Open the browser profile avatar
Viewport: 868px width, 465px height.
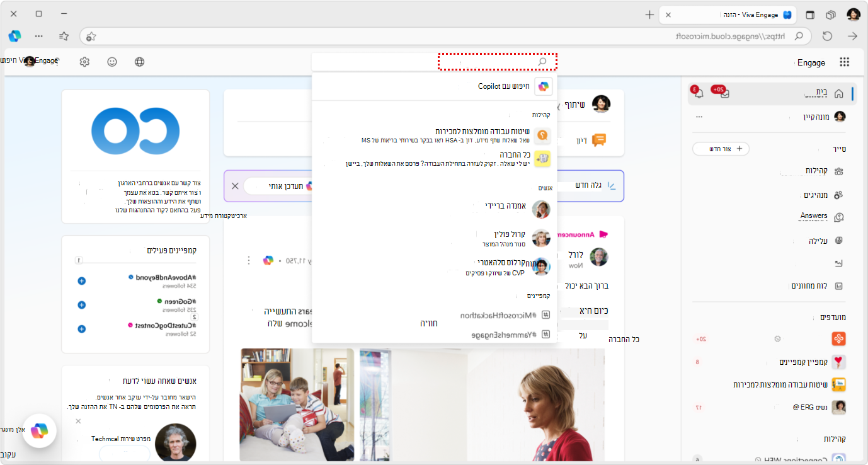[854, 14]
